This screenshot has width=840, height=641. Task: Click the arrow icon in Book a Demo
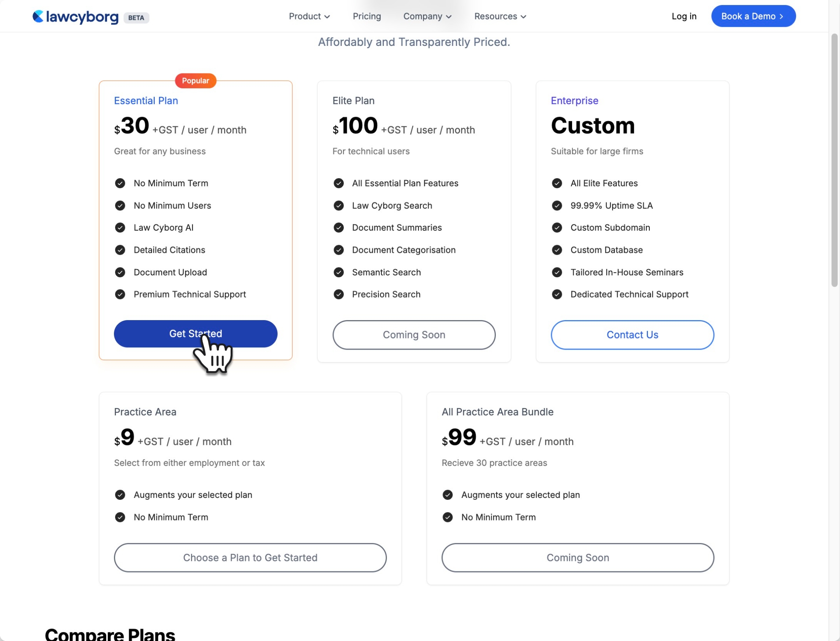point(781,16)
